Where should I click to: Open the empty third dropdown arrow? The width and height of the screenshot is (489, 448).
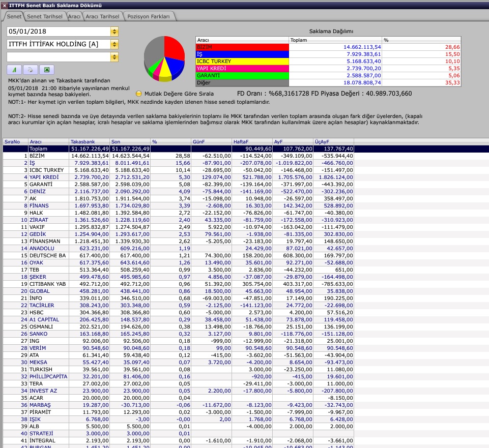pos(114,57)
